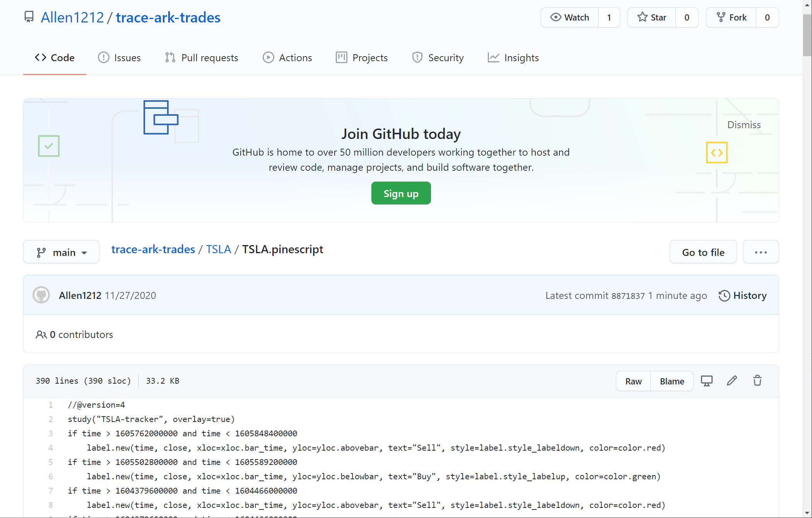Open the TSLA folder breadcrumb link
Screen dimensions: 812x518
pos(218,249)
